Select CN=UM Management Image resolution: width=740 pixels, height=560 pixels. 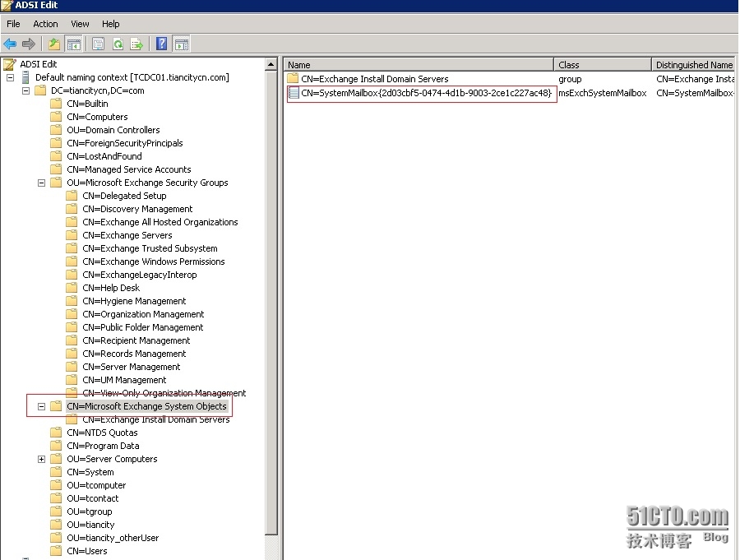click(125, 380)
